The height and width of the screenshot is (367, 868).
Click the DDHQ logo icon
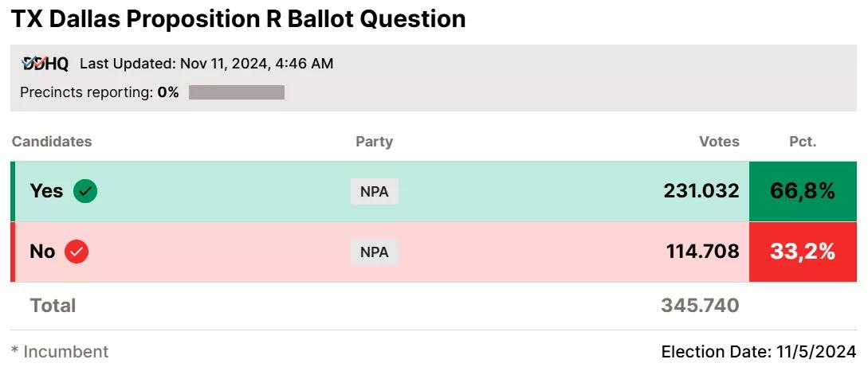(45, 64)
